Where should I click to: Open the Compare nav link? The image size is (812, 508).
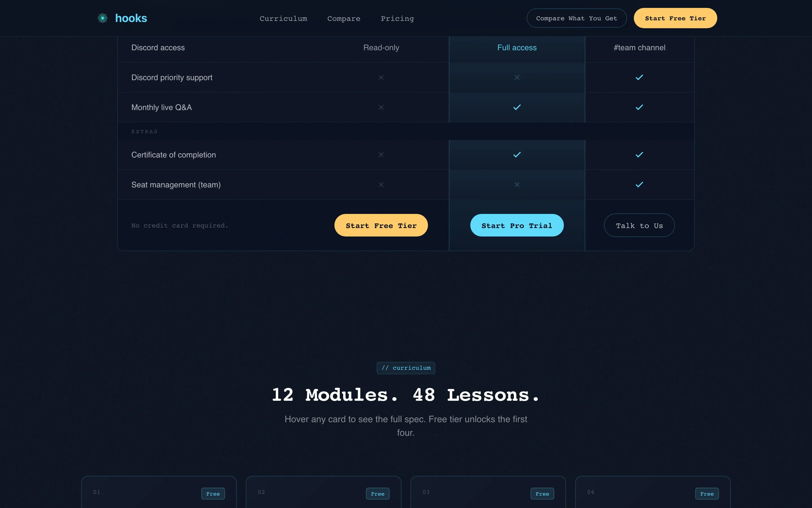coord(344,18)
